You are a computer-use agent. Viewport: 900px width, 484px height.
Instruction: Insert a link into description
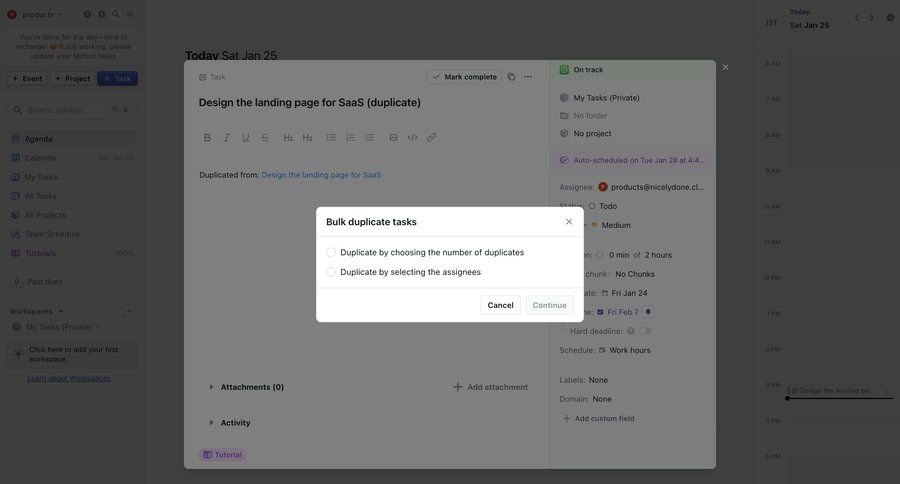click(x=432, y=137)
